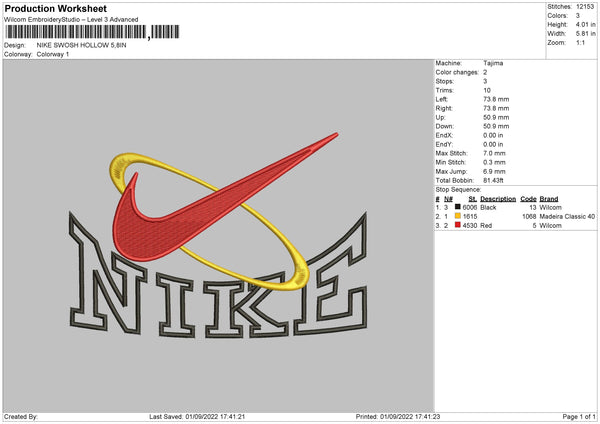Viewport: 600px width, 424px height.
Task: Click the Code column header
Action: (x=528, y=199)
